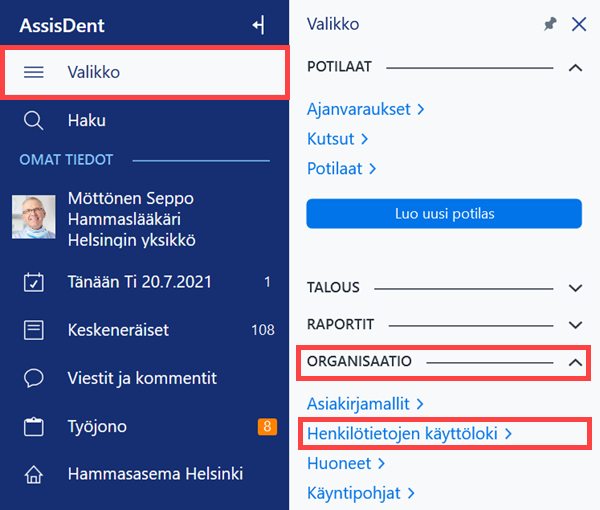Image resolution: width=600 pixels, height=510 pixels.
Task: Open Käyntipohjat link
Action: 361,494
